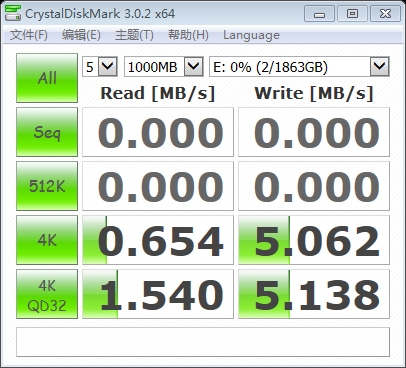
Task: Start the Seq sequential test
Action: 47,132
